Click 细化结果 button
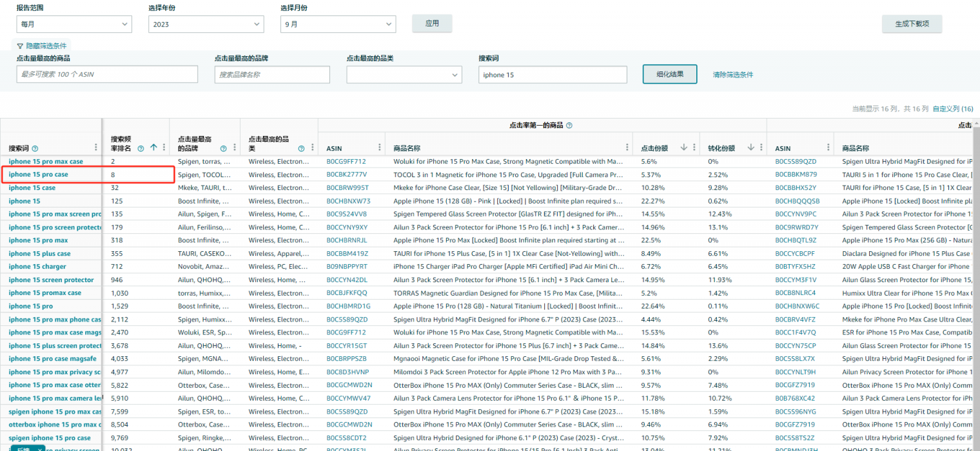 670,74
